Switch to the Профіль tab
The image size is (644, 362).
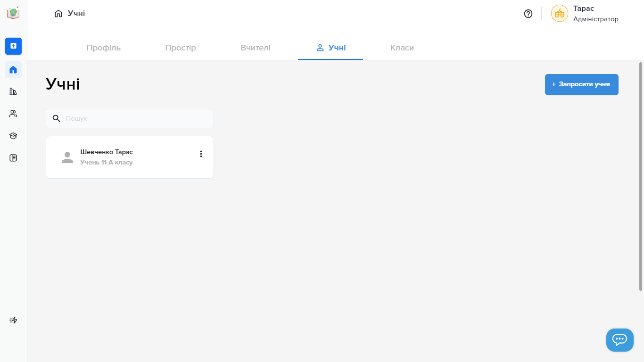coord(104,48)
